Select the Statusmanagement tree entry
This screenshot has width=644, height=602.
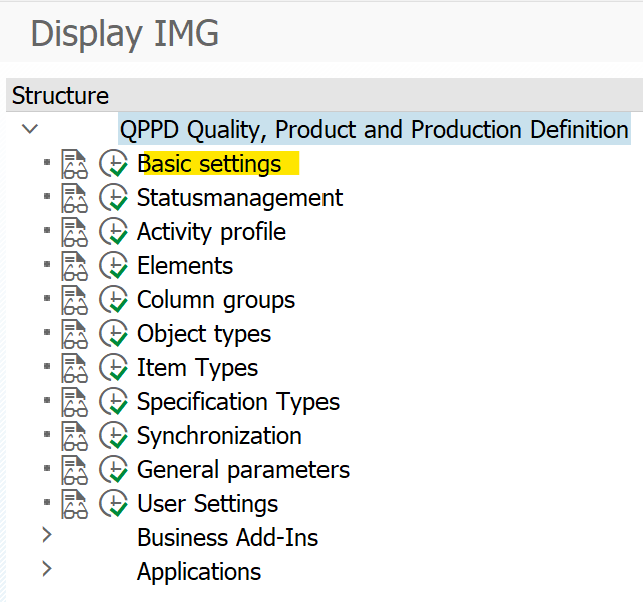point(239,198)
